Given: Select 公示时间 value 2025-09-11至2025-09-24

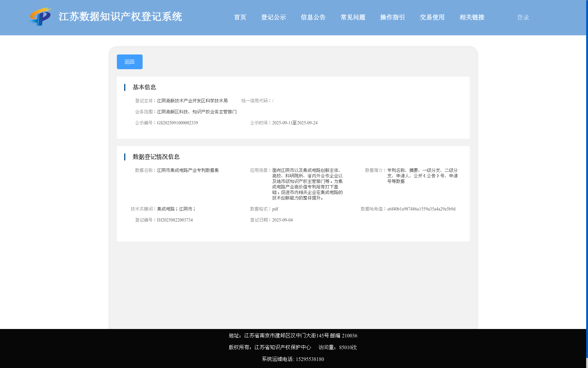Looking at the screenshot, I should 295,123.
